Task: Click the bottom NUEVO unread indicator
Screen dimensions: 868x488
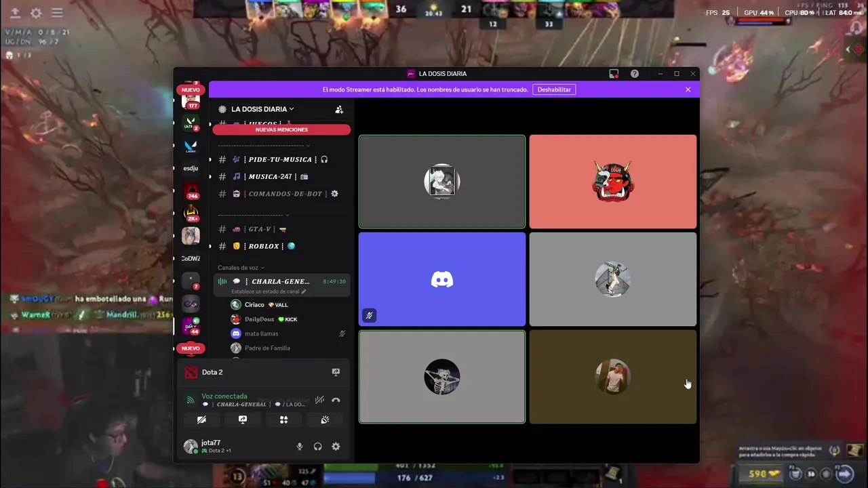Action: click(x=191, y=348)
